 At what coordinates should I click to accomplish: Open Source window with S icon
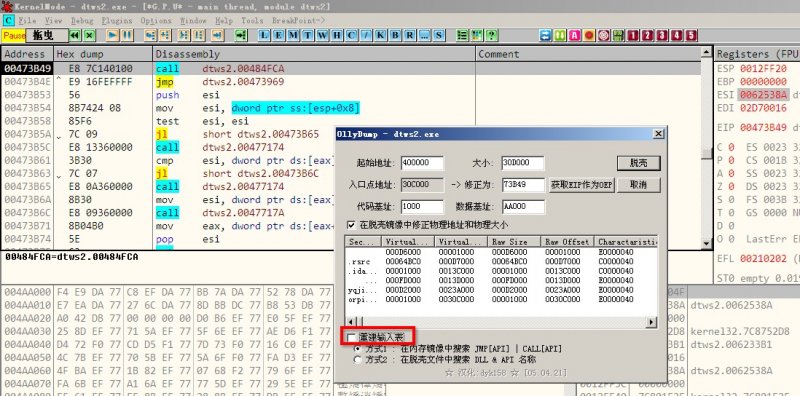click(x=439, y=35)
